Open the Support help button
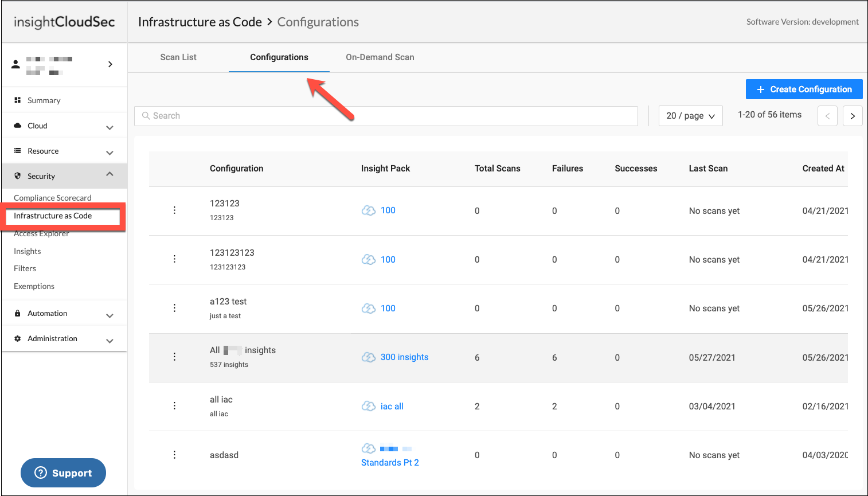 click(x=64, y=472)
